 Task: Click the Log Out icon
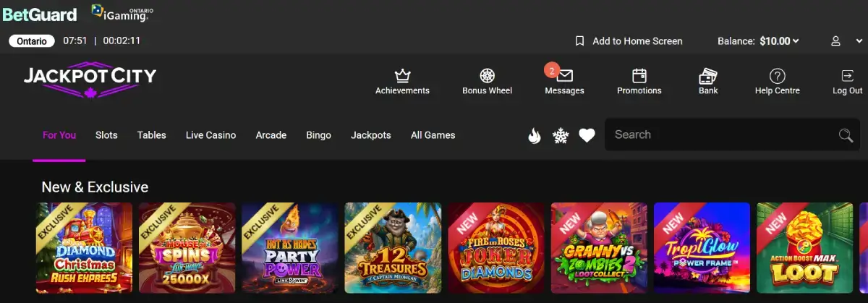click(847, 75)
